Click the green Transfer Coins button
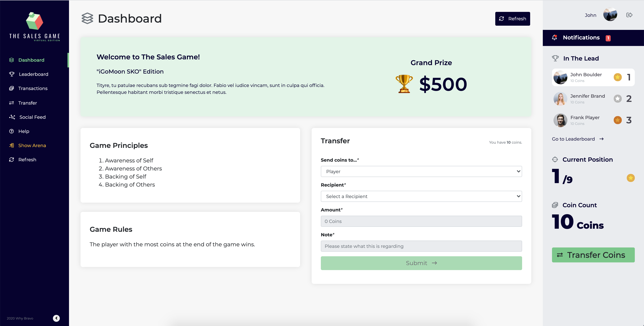The image size is (644, 326). (593, 255)
